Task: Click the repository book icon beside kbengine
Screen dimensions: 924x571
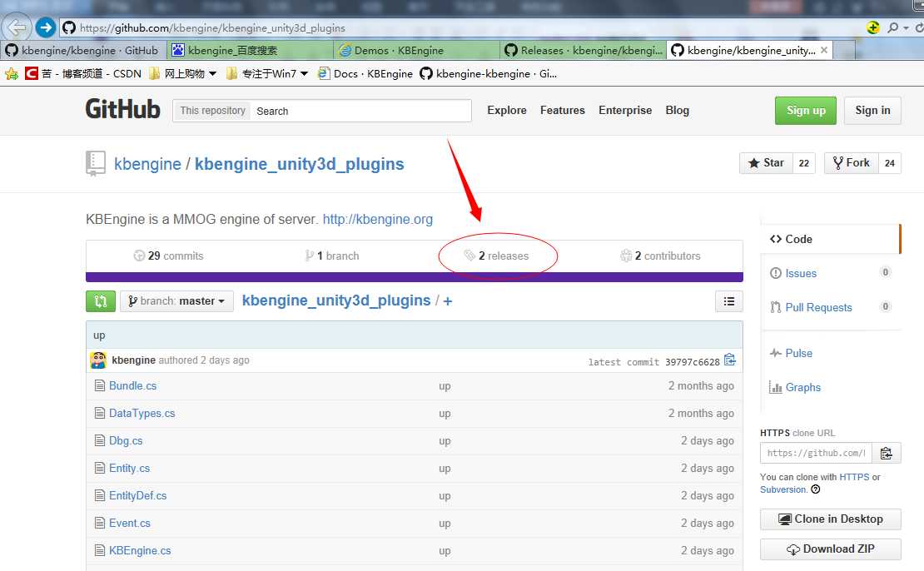Action: (96, 163)
